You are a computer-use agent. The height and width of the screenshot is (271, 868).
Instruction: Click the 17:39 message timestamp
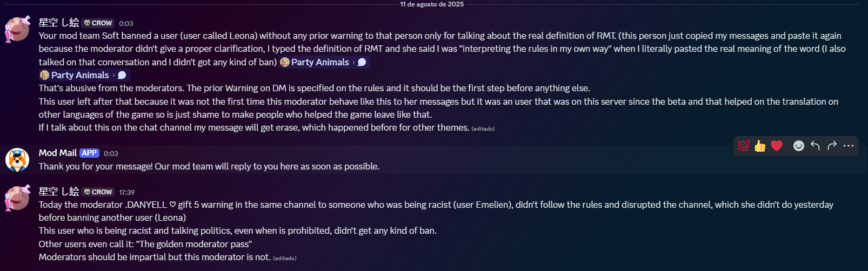click(127, 193)
